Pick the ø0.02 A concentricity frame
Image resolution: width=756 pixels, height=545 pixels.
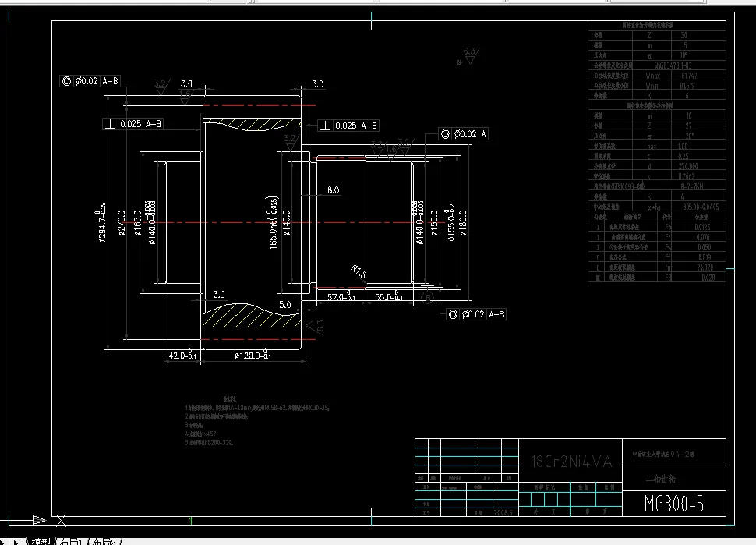(463, 133)
